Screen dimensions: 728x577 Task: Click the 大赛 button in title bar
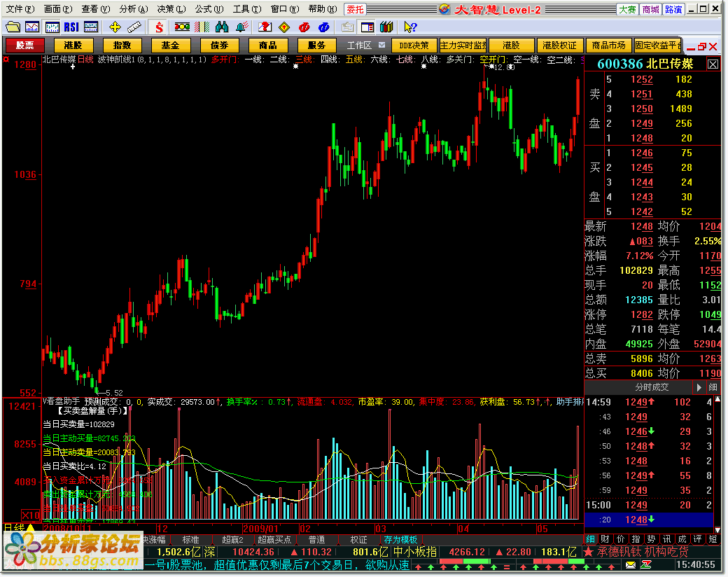pos(628,9)
